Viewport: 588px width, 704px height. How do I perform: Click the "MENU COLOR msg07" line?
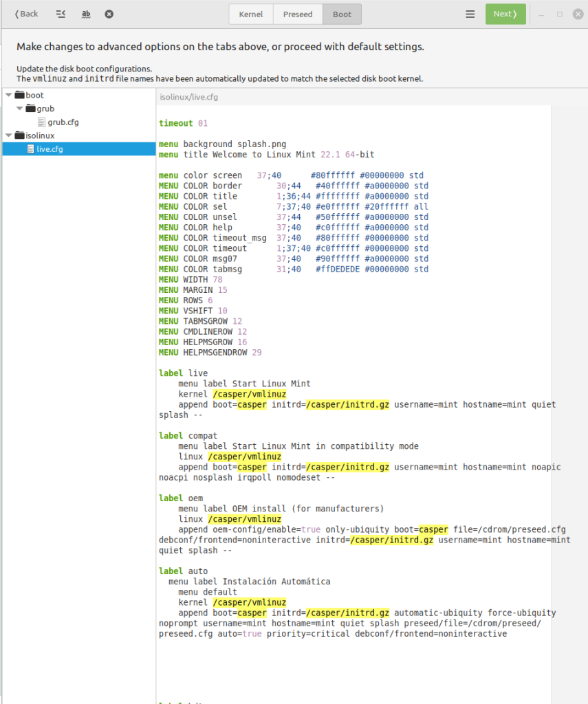294,258
